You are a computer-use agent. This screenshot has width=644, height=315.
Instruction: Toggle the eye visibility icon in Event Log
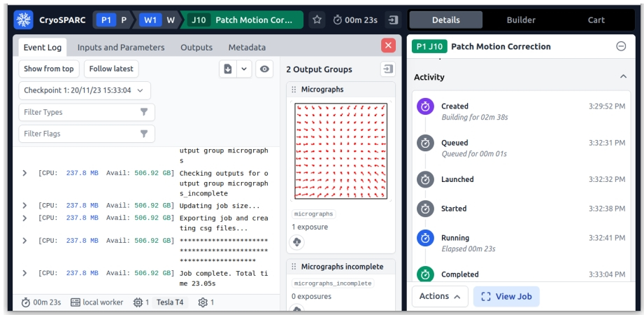point(264,69)
